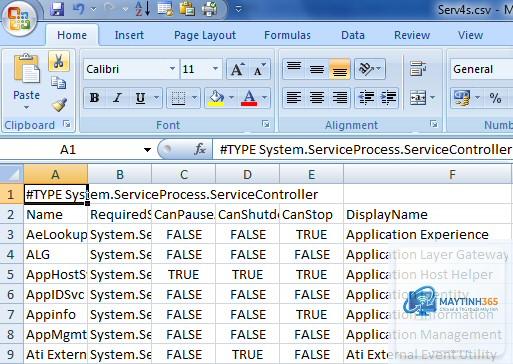Open the Font dialog launcher
Viewport: 513px width, 364px height.
tap(266, 124)
